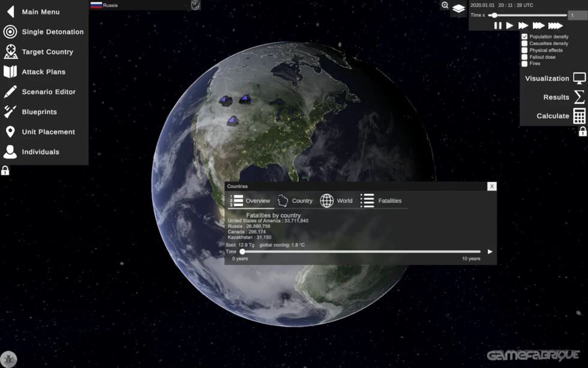
Task: Select the lower missile silo on globe
Action: 233,121
